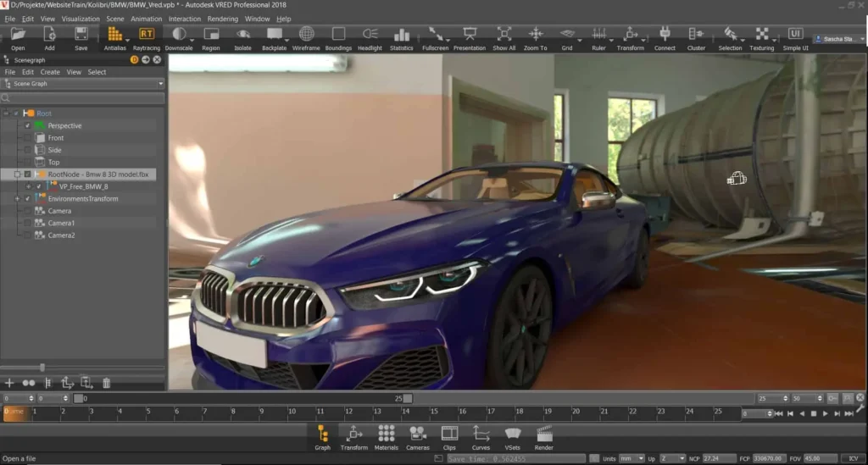Toggle the Top view checkbox
This screenshot has width=868, height=465.
pyautogui.click(x=27, y=162)
